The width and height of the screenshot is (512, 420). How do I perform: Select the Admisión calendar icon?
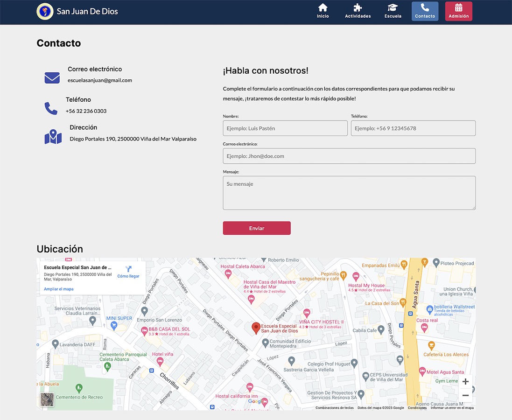458,8
